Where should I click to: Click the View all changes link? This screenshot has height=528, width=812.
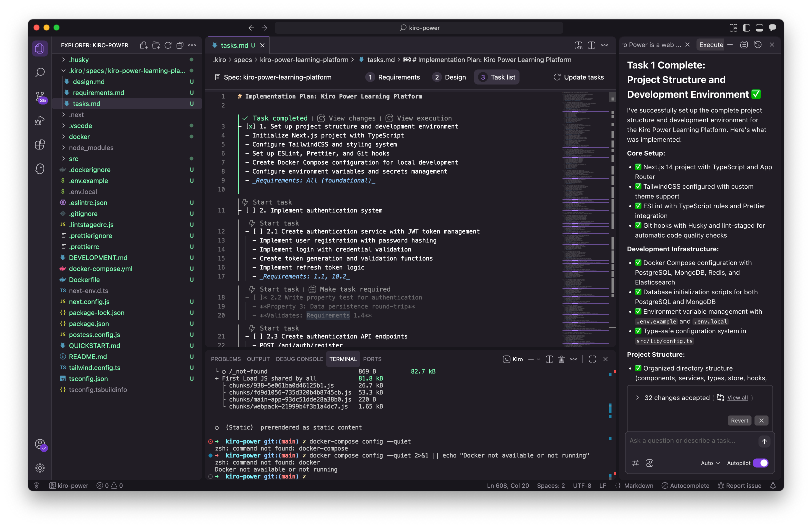click(737, 398)
